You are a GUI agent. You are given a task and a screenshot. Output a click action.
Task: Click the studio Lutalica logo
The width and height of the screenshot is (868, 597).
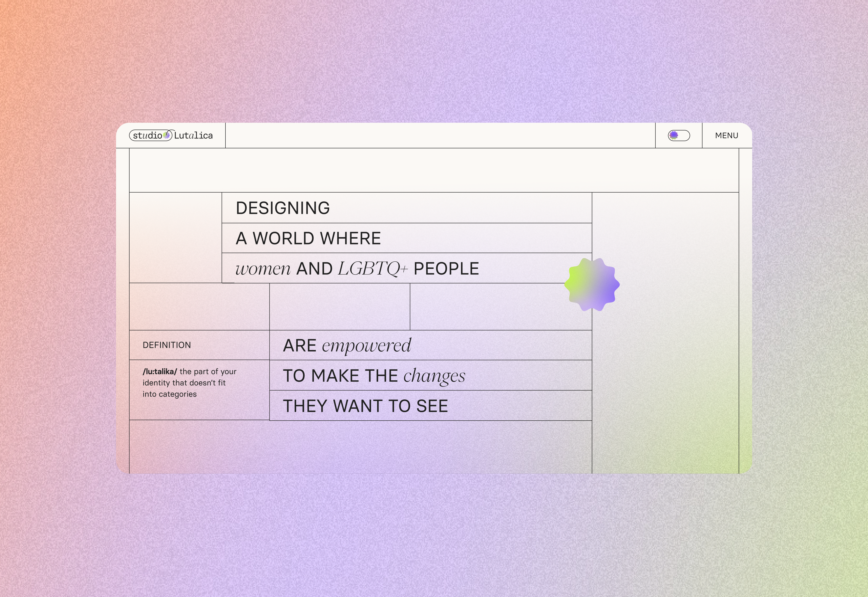pos(171,135)
